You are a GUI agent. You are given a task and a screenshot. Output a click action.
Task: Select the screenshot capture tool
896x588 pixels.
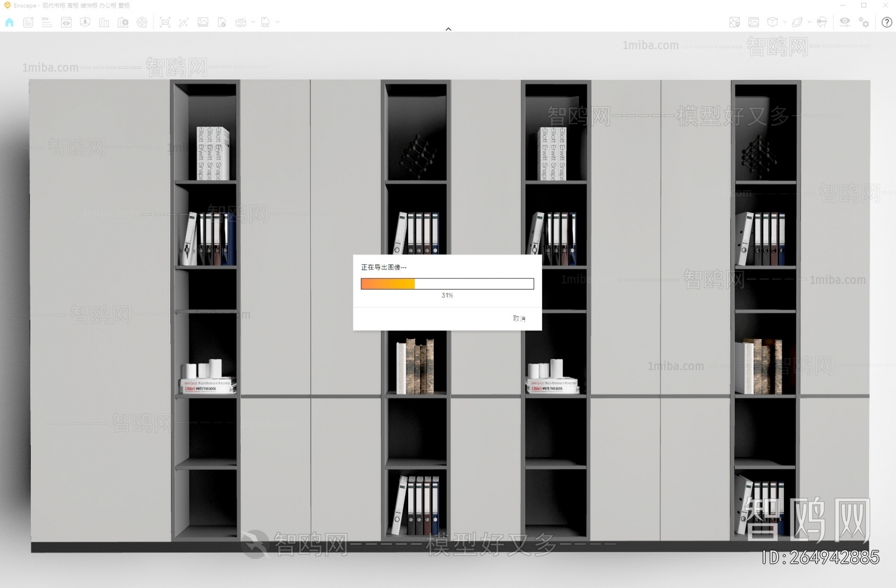click(165, 22)
